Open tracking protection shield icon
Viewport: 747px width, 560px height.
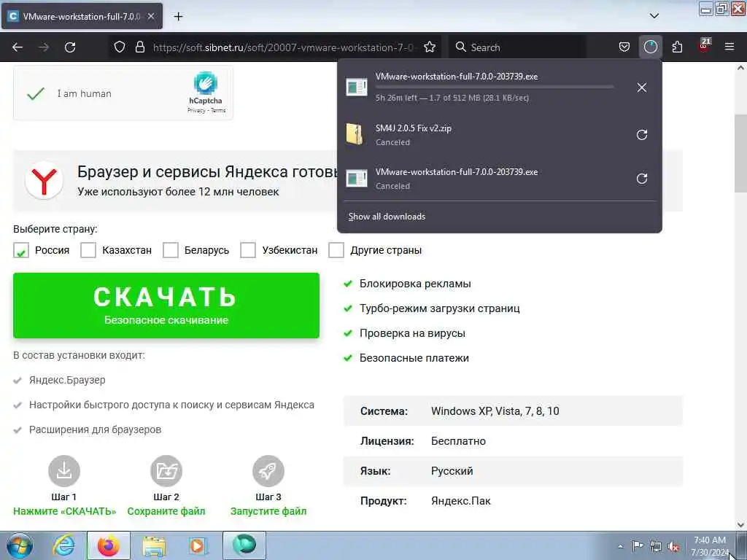(x=120, y=47)
